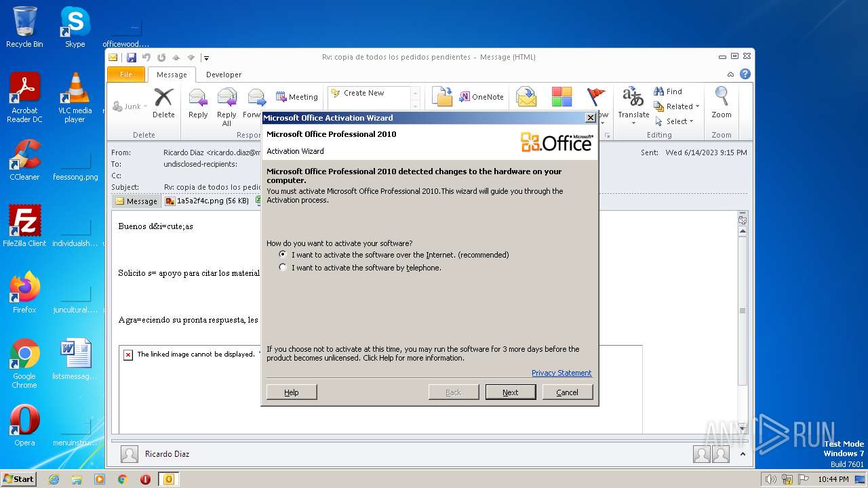This screenshot has height=488, width=868.
Task: Click the Mark Unread envelope icon
Action: click(x=526, y=97)
